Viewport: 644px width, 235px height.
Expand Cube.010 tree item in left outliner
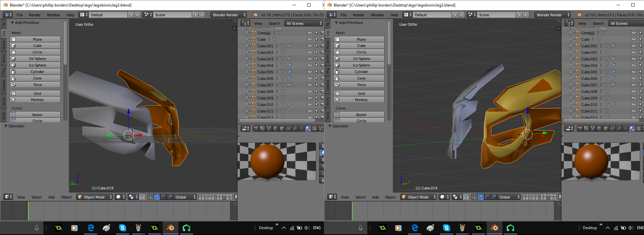[247, 105]
